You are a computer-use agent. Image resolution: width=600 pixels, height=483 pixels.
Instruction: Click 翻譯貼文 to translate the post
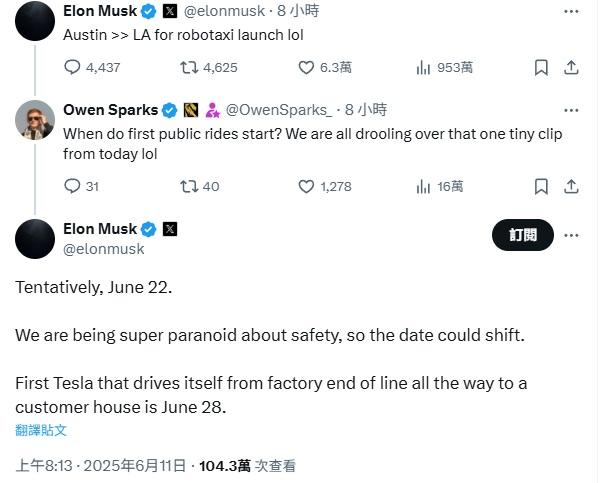pyautogui.click(x=41, y=430)
